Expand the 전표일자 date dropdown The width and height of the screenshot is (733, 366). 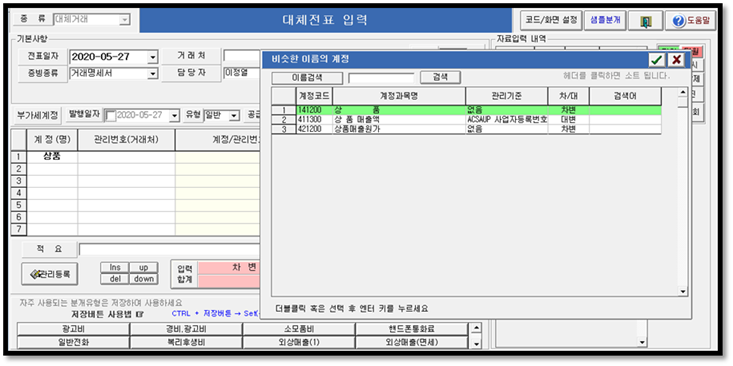152,57
